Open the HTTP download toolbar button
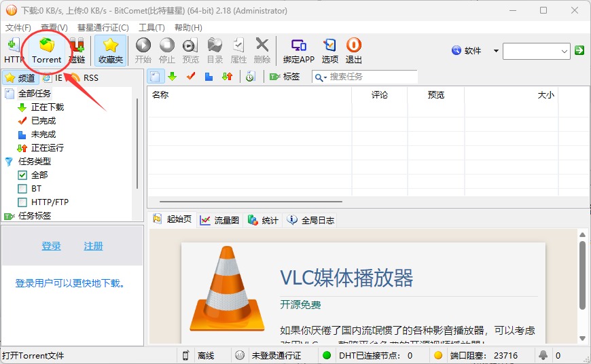Viewport: 591px width, 364px height. (14, 50)
